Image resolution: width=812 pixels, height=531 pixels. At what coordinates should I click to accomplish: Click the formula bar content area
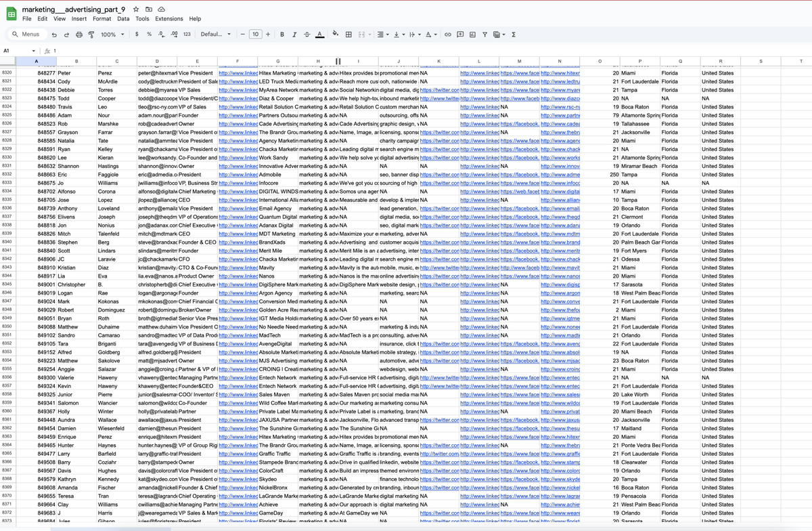point(433,51)
